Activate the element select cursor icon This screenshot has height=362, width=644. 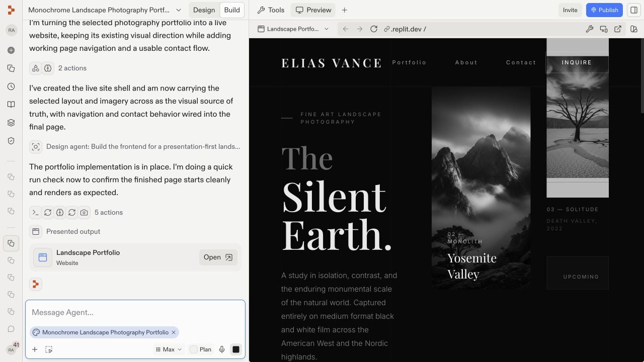49,349
